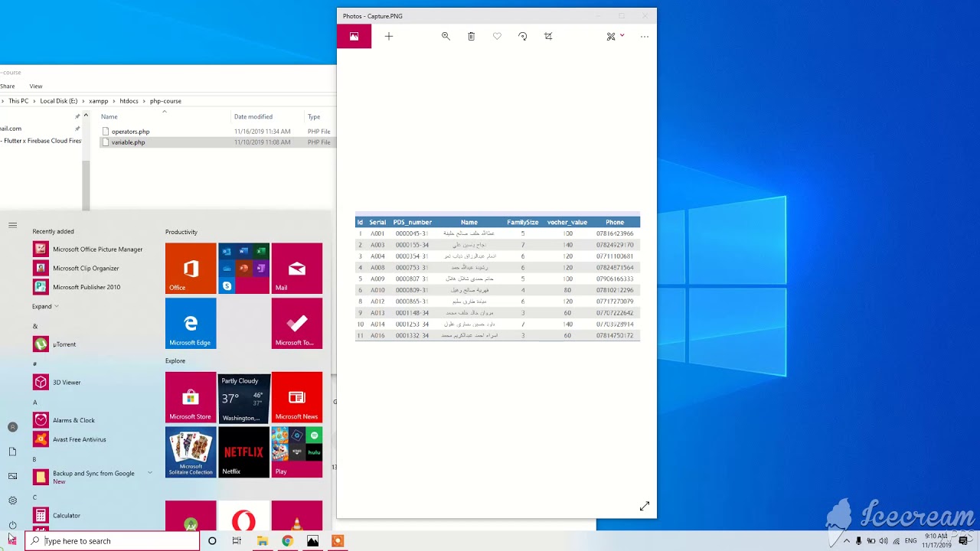This screenshot has height=551, width=980.
Task: Open the Microsoft Store tile
Action: coord(191,398)
